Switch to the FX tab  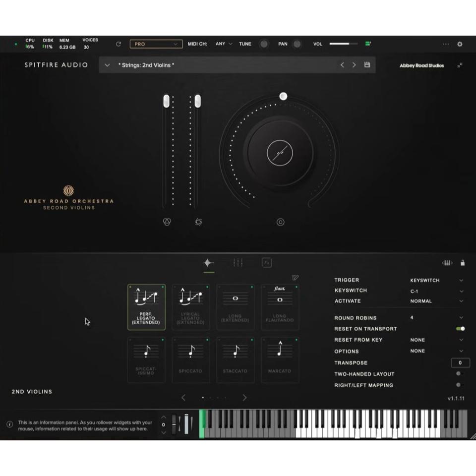pyautogui.click(x=267, y=263)
